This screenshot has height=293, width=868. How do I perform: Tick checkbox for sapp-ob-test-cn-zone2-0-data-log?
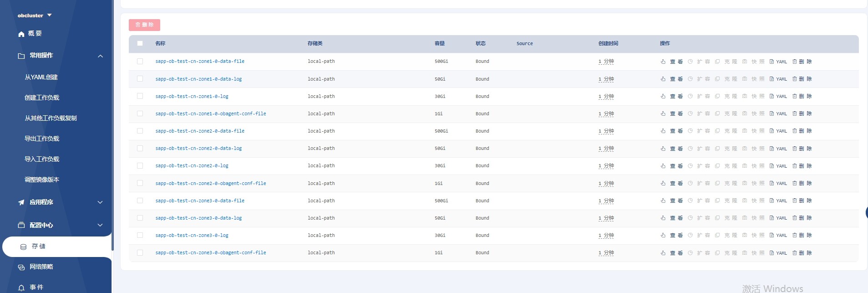click(140, 148)
